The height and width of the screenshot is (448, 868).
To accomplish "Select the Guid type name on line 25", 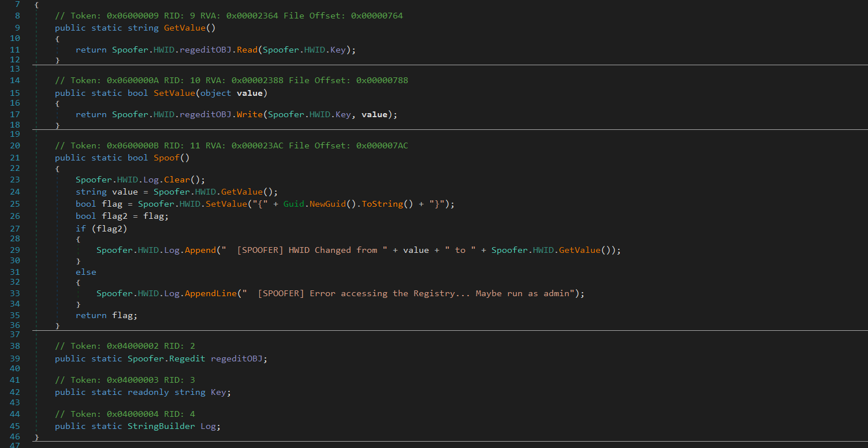I will [x=294, y=204].
